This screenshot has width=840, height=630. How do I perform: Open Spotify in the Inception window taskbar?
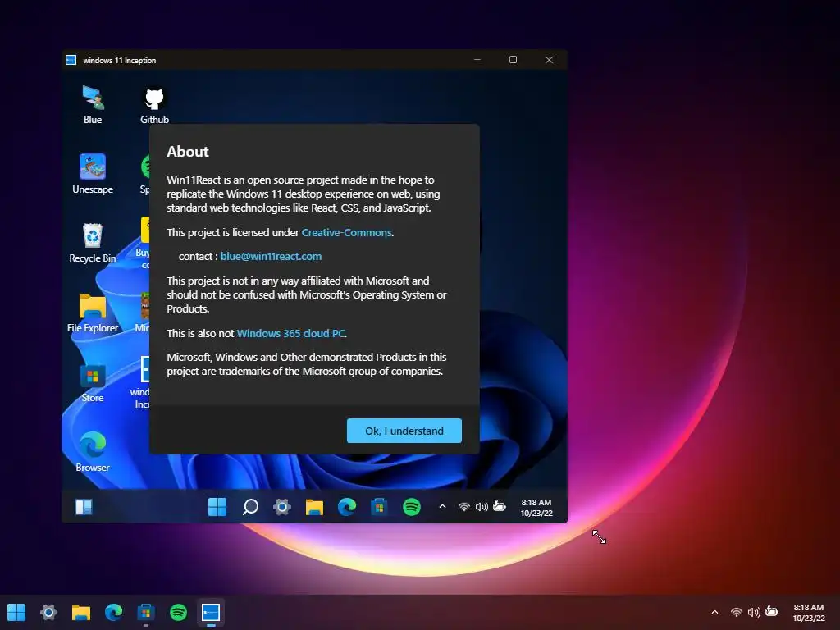pyautogui.click(x=412, y=507)
